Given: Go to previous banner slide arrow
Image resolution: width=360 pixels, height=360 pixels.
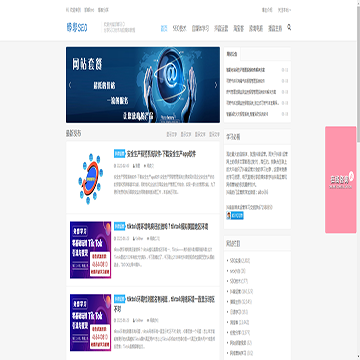Looking at the screenshot, I should pyautogui.click(x=70, y=85).
